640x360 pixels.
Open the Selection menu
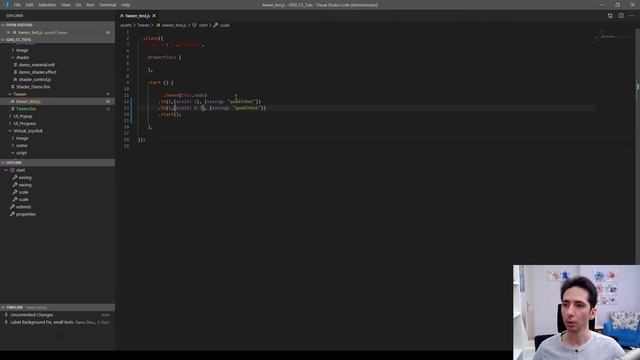tap(47, 5)
